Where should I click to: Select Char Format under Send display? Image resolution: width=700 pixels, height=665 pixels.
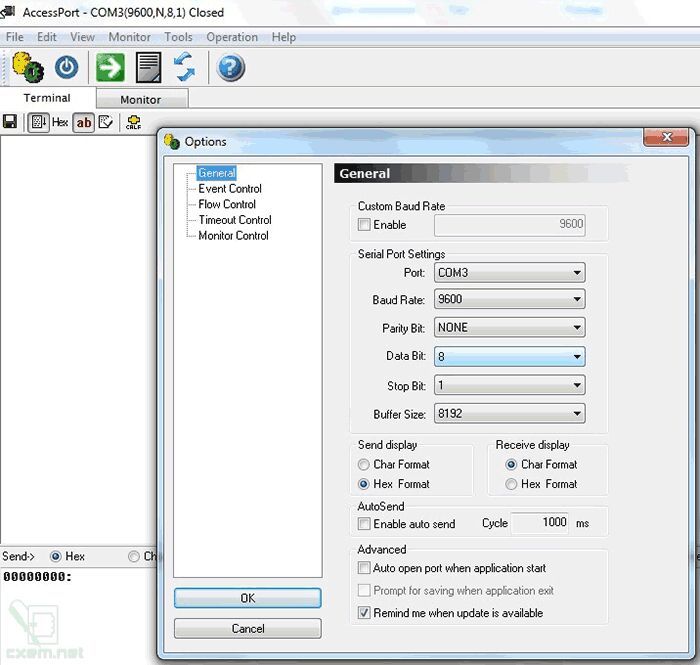(x=364, y=465)
